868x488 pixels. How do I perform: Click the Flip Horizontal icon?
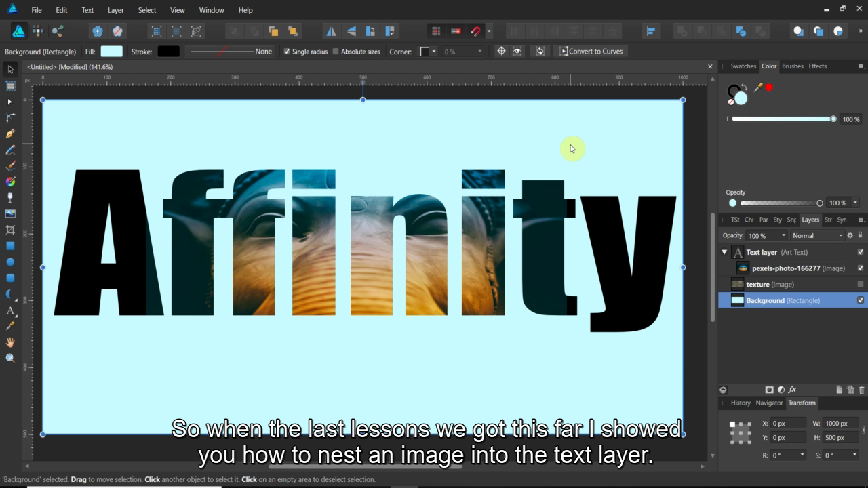click(331, 31)
